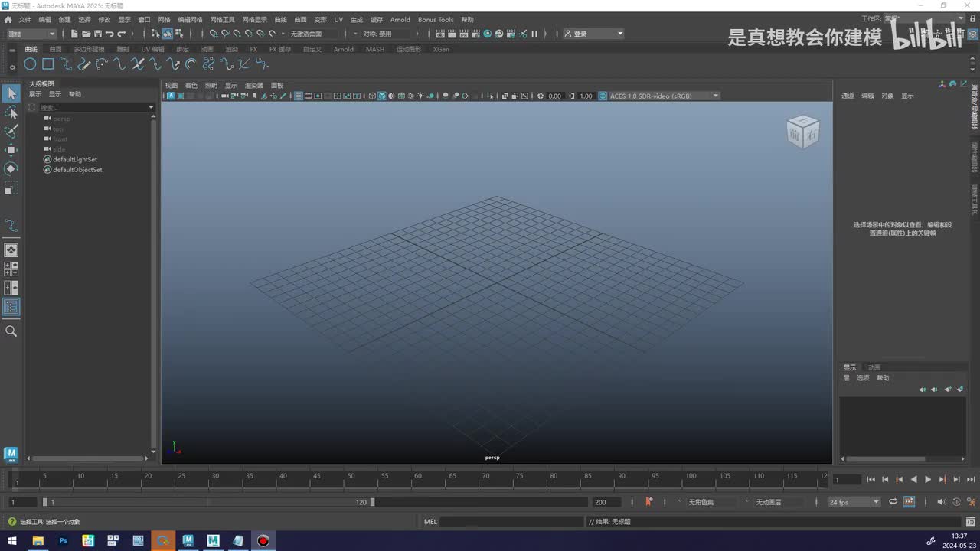Activate the Move tool in toolbox

[11, 150]
